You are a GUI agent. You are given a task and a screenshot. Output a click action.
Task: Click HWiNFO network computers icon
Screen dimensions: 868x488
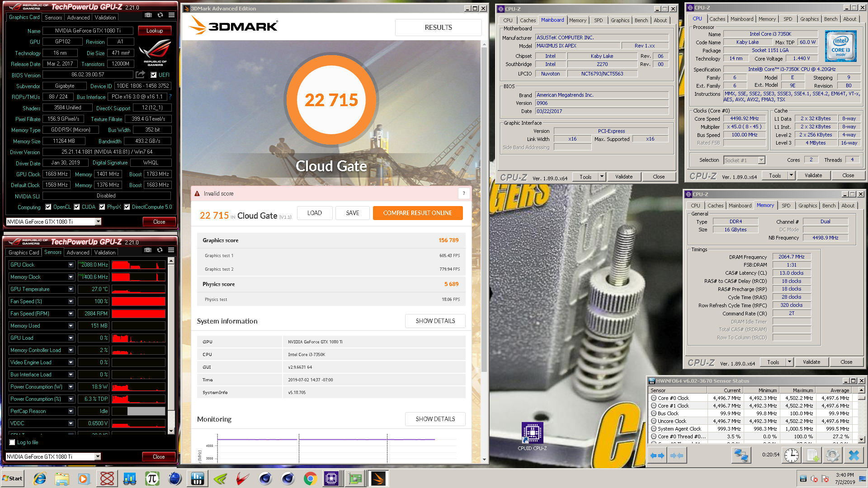tap(741, 455)
